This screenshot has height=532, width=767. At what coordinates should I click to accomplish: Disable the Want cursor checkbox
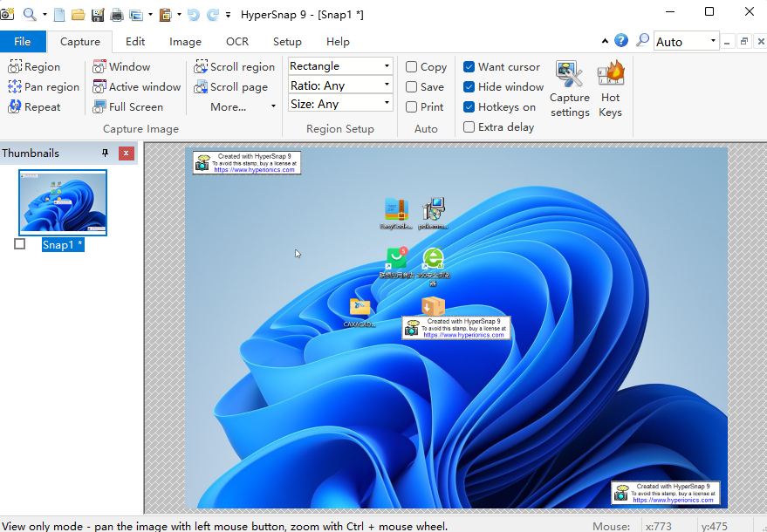point(469,67)
